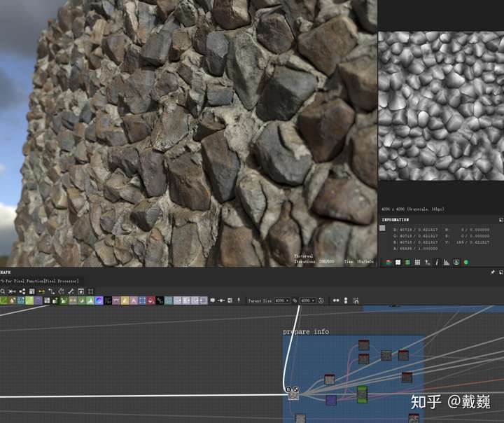Toggle the green square option in 2D view toolbar
Image resolution: width=504 pixels, height=423 pixels.
click(407, 263)
